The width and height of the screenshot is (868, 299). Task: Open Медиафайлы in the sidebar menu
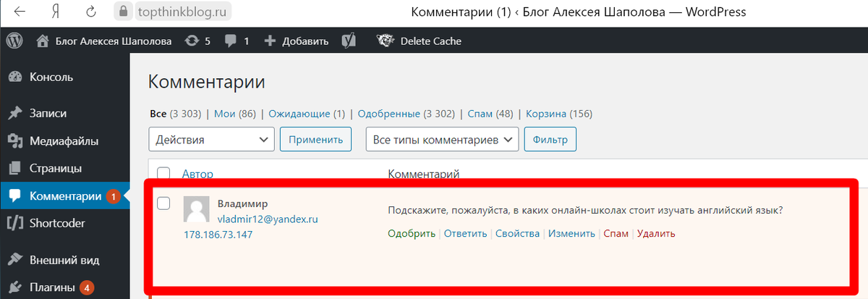point(64,141)
